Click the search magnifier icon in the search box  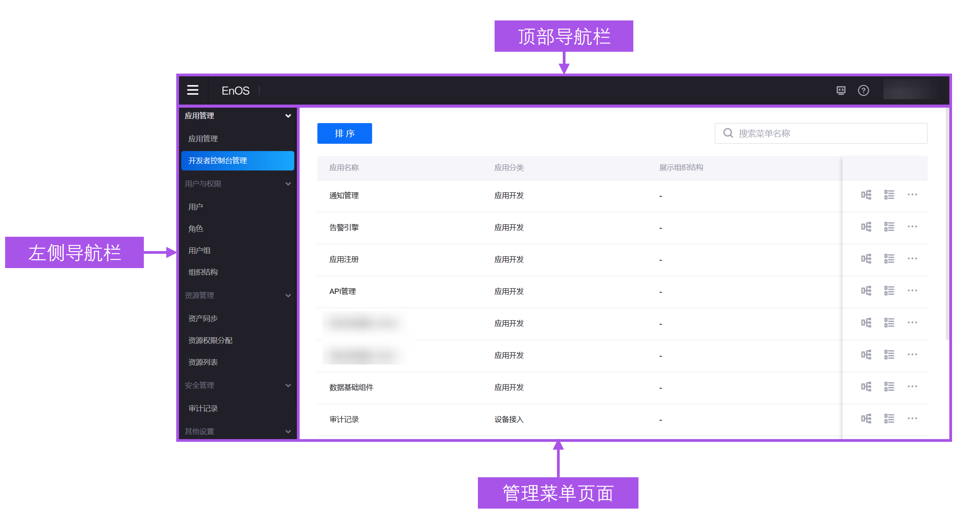728,133
